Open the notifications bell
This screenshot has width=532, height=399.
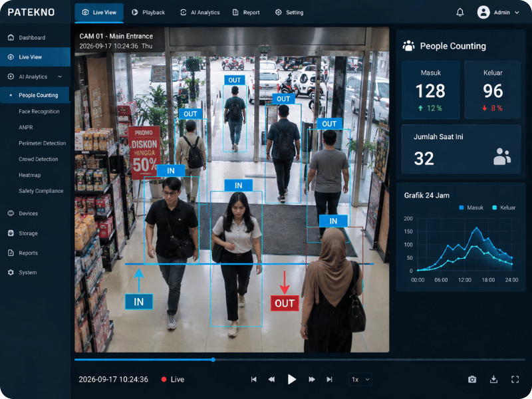[x=460, y=13]
